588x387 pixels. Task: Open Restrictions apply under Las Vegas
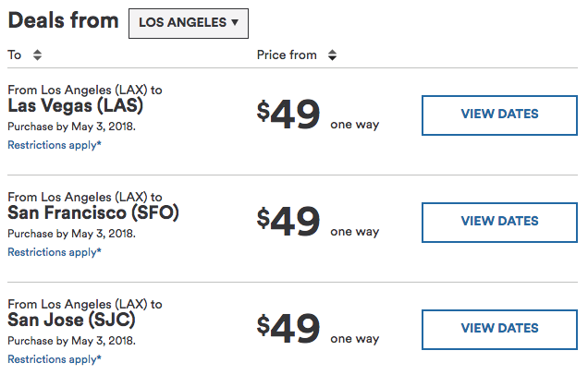tap(55, 145)
